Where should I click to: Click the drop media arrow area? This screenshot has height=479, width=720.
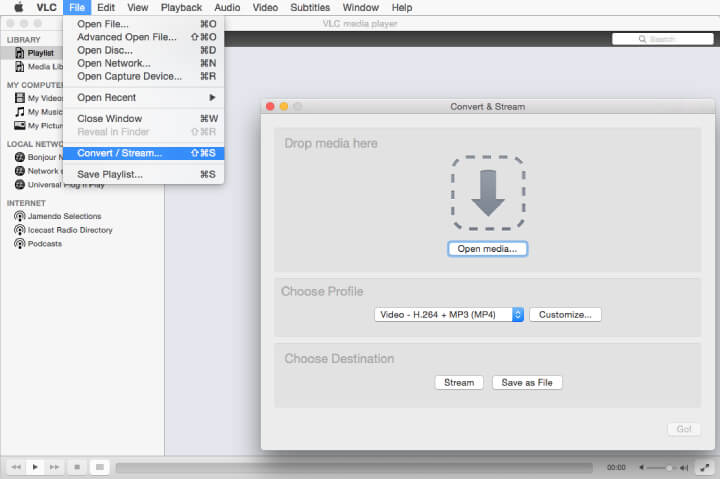point(488,193)
